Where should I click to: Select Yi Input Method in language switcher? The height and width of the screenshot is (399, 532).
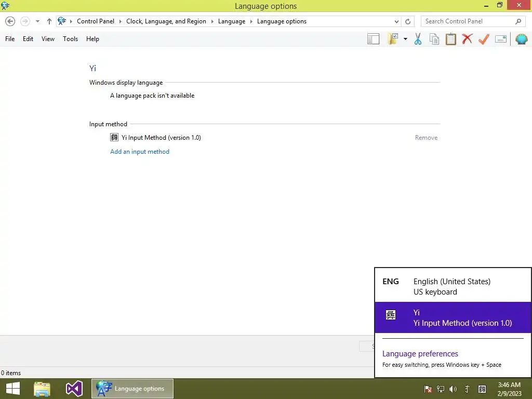pyautogui.click(x=453, y=317)
